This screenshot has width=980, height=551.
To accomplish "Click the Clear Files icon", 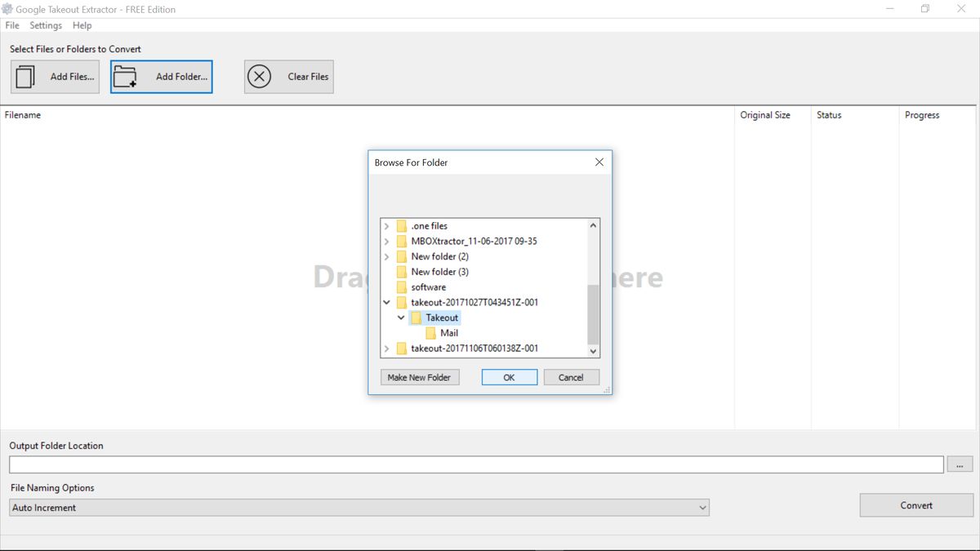I will (260, 75).
